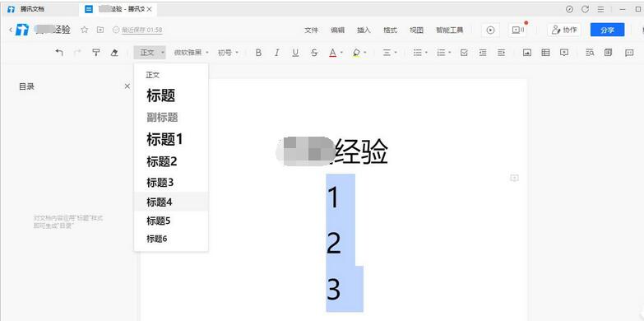Screen dimensions: 644x321
Task: Click the page layout document icon
Action: coord(608,53)
